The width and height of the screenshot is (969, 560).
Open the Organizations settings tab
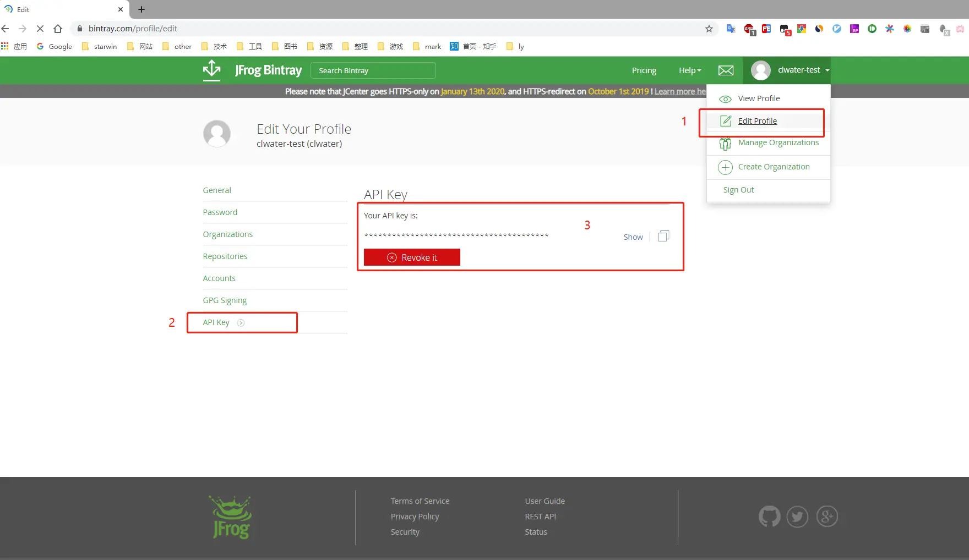tap(227, 234)
